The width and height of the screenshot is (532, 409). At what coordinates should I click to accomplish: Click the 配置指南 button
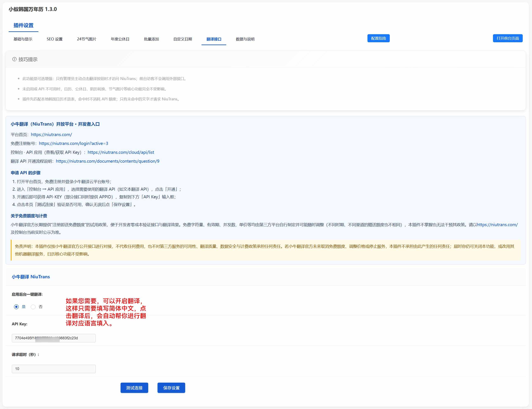tap(378, 38)
